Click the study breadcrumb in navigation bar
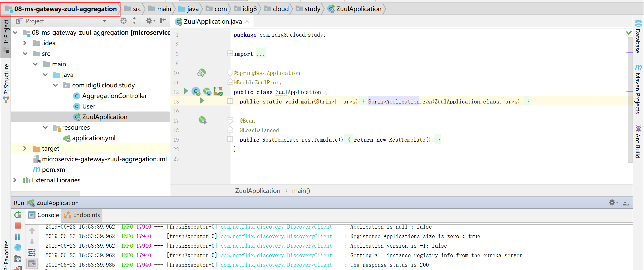This screenshot has width=644, height=270. (x=312, y=9)
